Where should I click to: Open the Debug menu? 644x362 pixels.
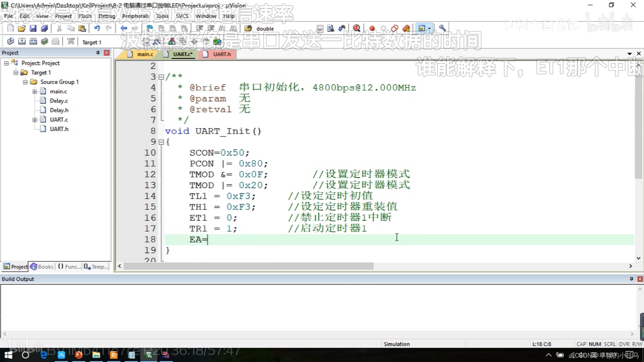tap(107, 16)
